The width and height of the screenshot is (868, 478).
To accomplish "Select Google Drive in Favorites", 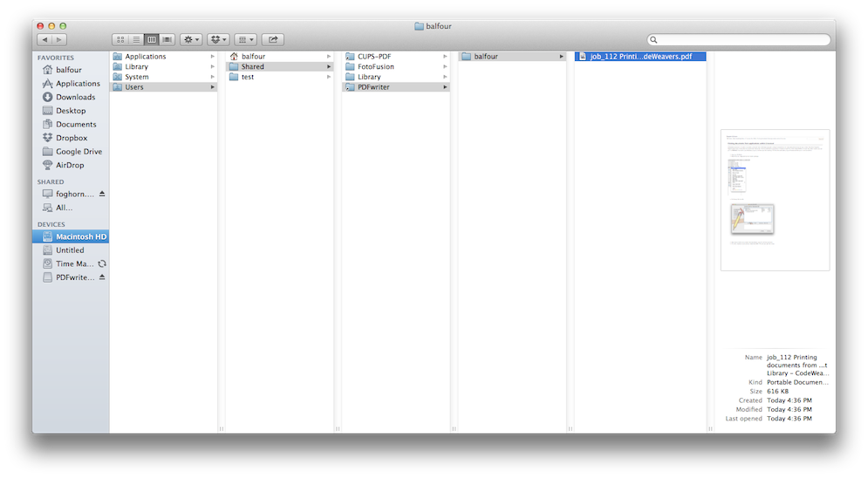I will coord(79,152).
